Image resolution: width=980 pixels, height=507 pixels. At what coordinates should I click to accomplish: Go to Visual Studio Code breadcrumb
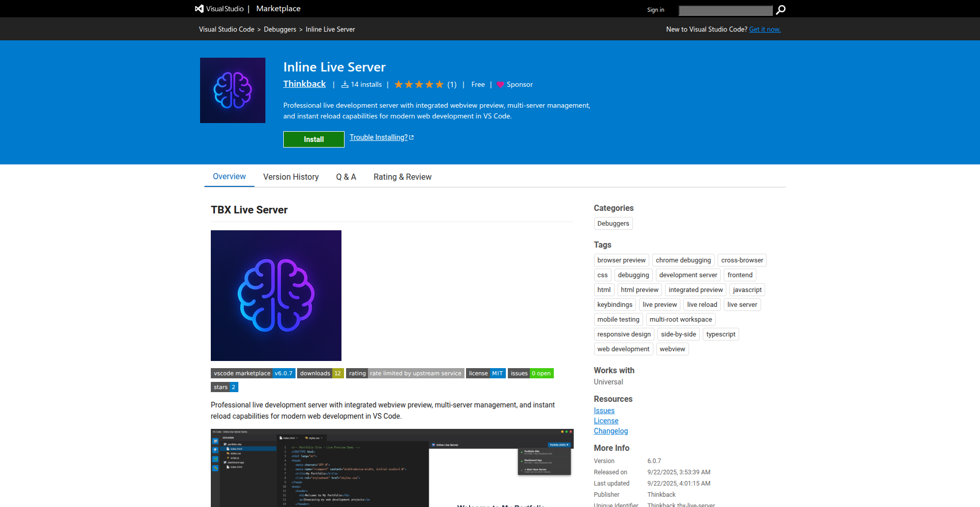click(227, 29)
